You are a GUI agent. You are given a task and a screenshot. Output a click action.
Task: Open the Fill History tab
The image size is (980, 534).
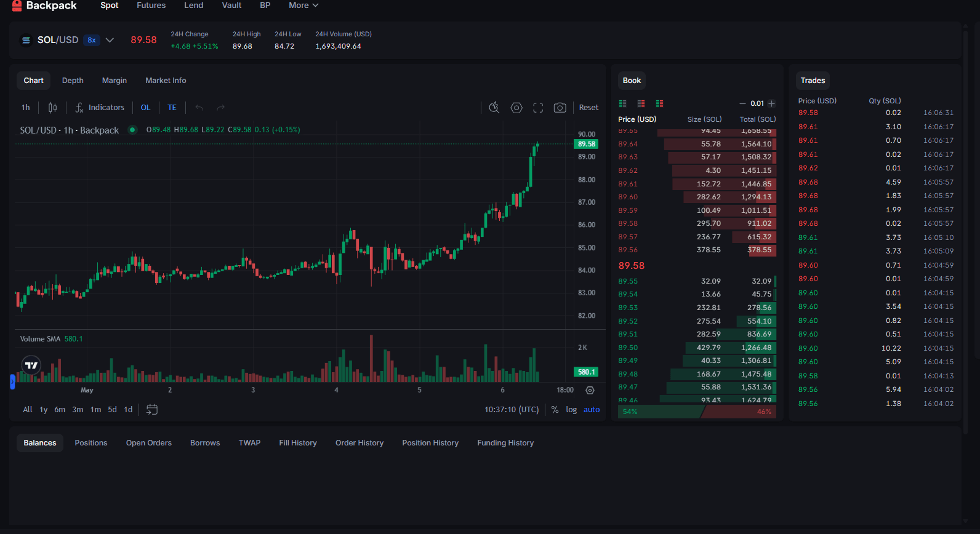(298, 443)
